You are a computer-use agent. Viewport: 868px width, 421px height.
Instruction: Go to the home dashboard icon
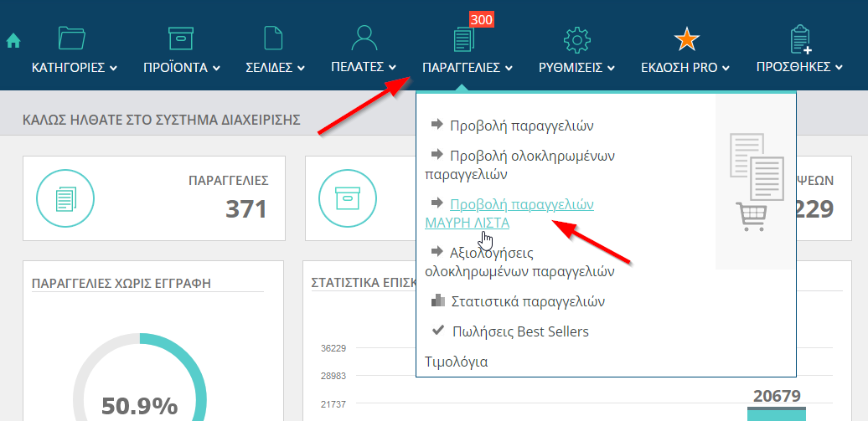[x=13, y=40]
